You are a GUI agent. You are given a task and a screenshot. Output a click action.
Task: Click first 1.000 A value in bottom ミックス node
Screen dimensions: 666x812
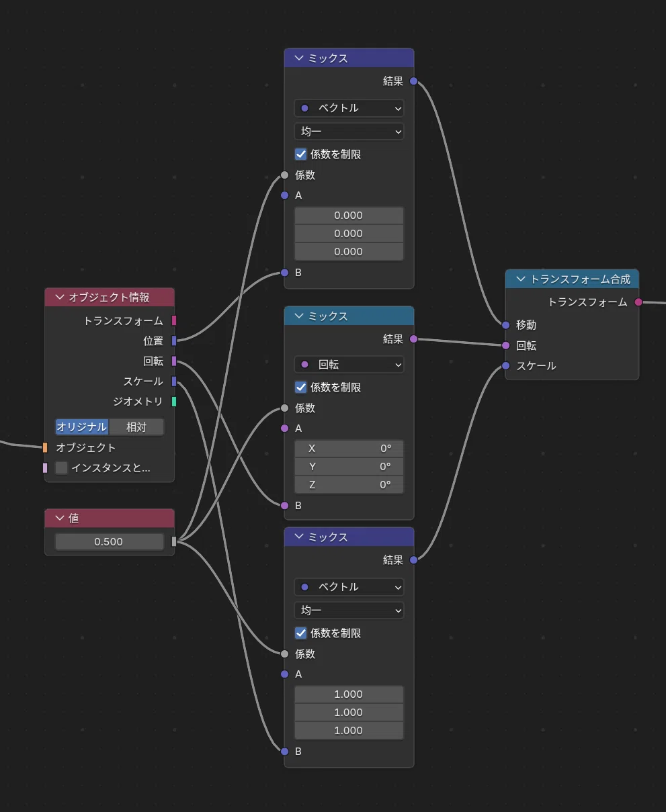pos(349,694)
